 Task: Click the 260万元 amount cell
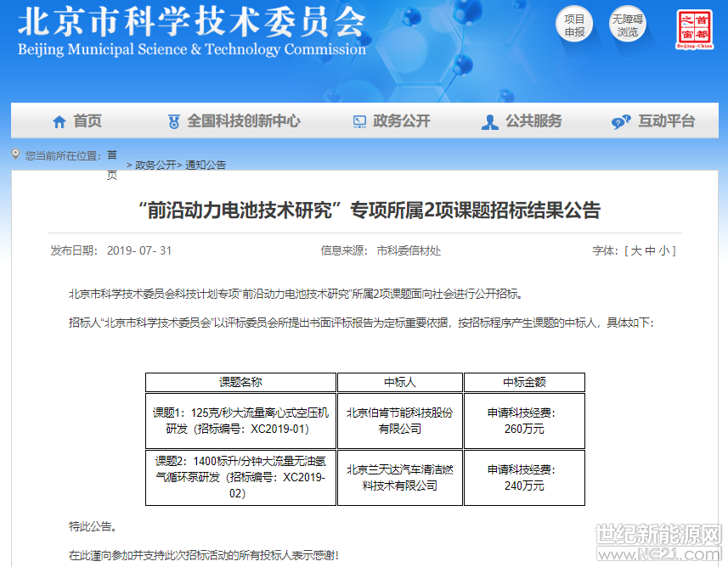[x=524, y=421]
